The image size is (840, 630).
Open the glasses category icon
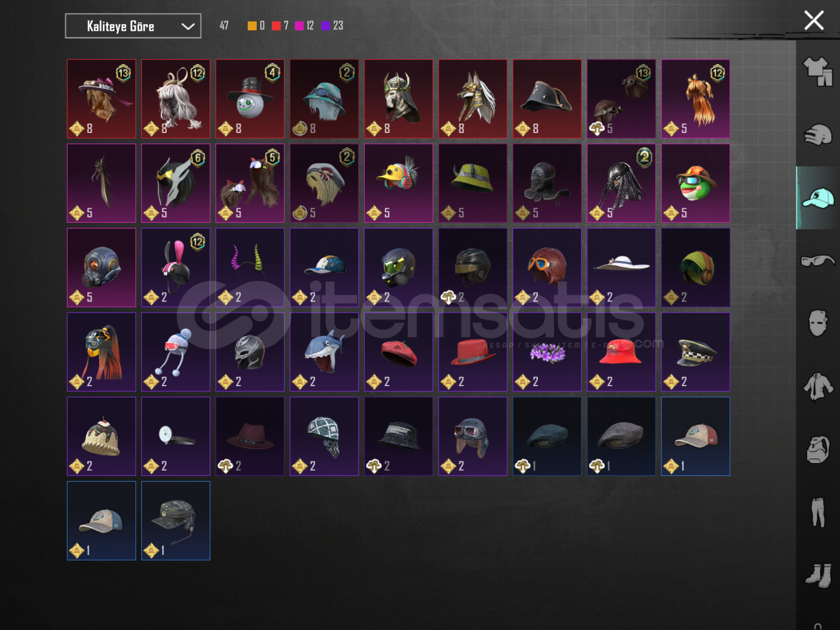818,260
